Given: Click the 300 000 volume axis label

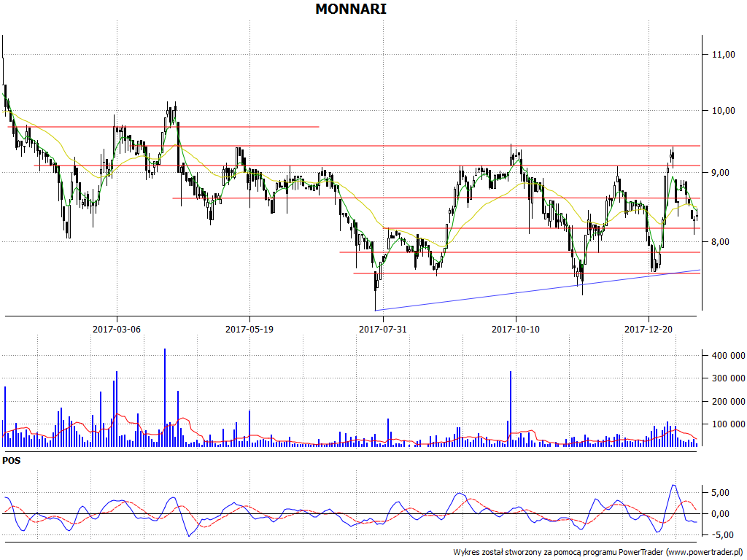Looking at the screenshot, I should click(728, 378).
